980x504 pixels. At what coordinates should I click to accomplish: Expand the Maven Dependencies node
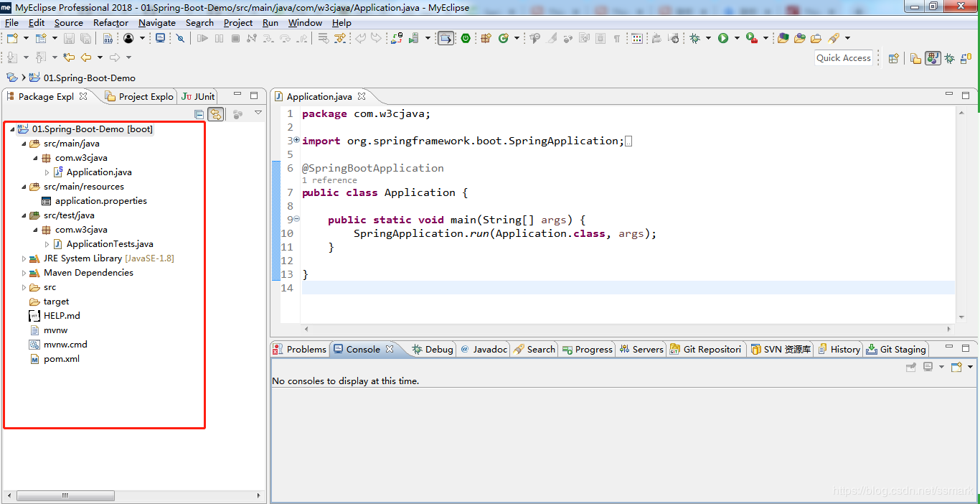[x=24, y=273]
